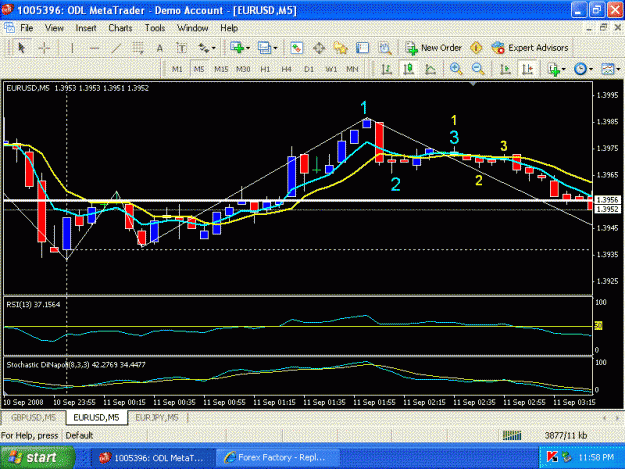This screenshot has height=469, width=625.
Task: Switch to the EURUSD,M5 chart tab
Action: 96,418
